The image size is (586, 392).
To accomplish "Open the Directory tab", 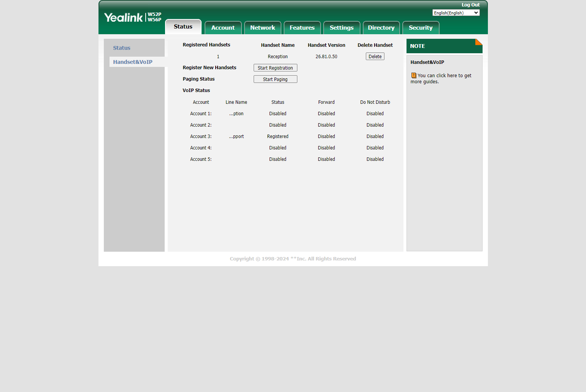I will 381,28.
